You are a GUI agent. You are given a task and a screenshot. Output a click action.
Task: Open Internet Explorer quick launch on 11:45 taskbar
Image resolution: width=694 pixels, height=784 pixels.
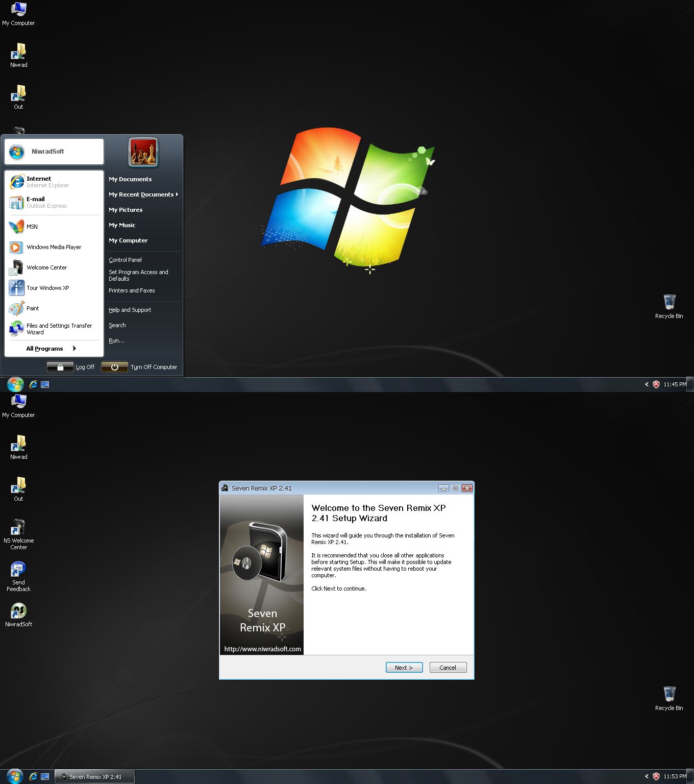coord(33,384)
